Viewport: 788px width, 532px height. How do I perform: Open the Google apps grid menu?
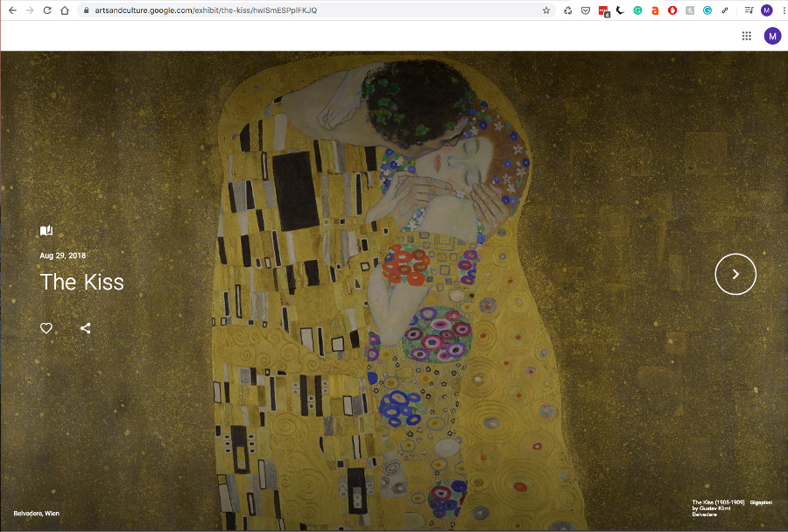click(747, 36)
